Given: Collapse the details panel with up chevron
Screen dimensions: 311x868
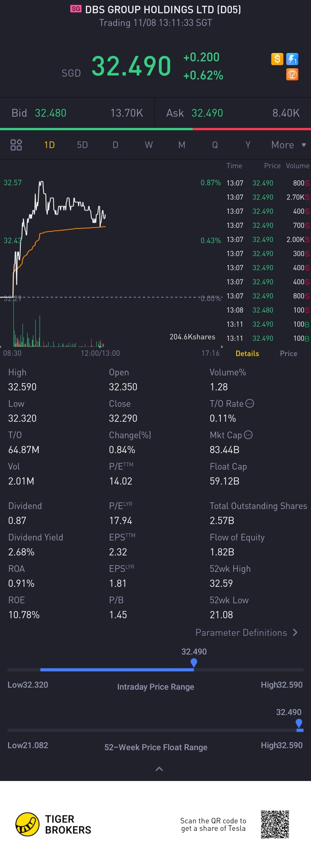Looking at the screenshot, I should click(159, 769).
